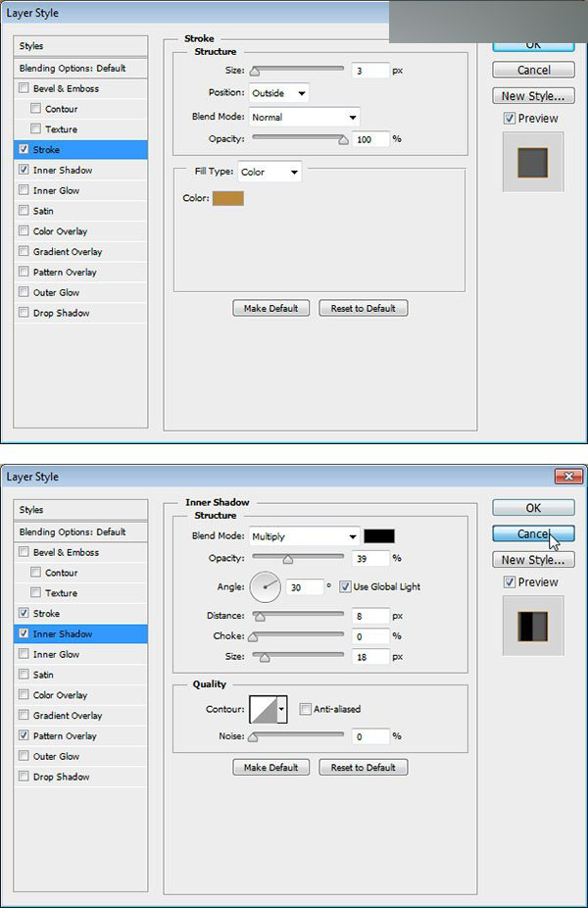
Task: Select Inner Glow row in Inner Shadow dialog
Action: pos(80,654)
